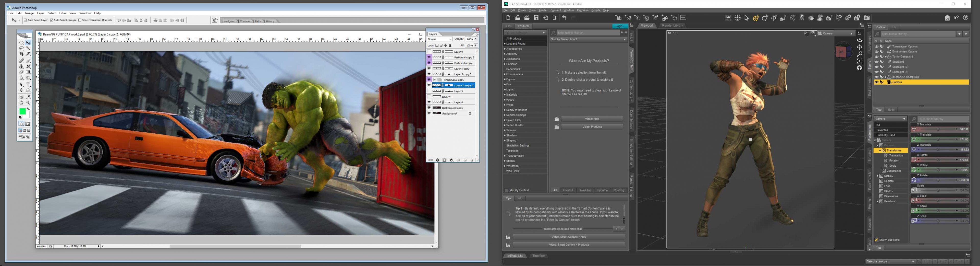Hide Tonemapper Options visibility eye

click(877, 47)
